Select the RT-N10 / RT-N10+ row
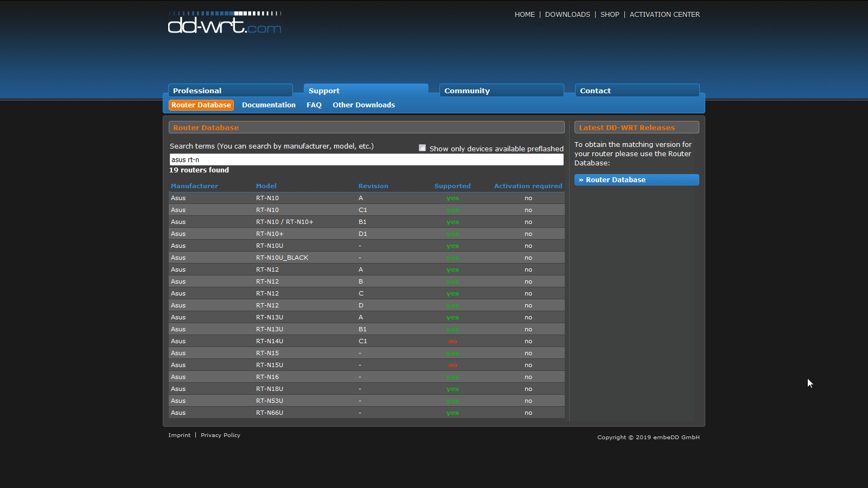The height and width of the screenshot is (488, 868). coord(367,222)
